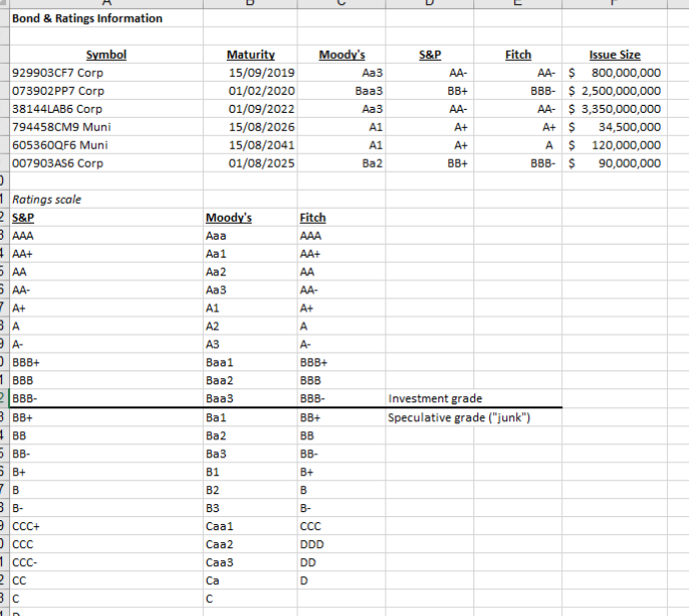Click Fitch header in ratings scale
Screen dimensions: 689x616
point(342,218)
